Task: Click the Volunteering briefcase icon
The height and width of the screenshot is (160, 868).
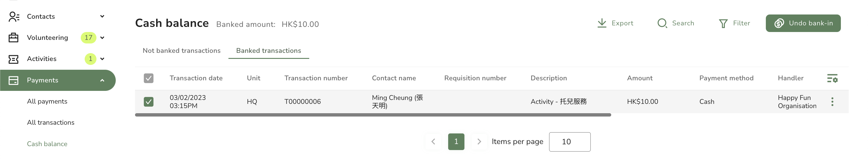Action: (14, 37)
